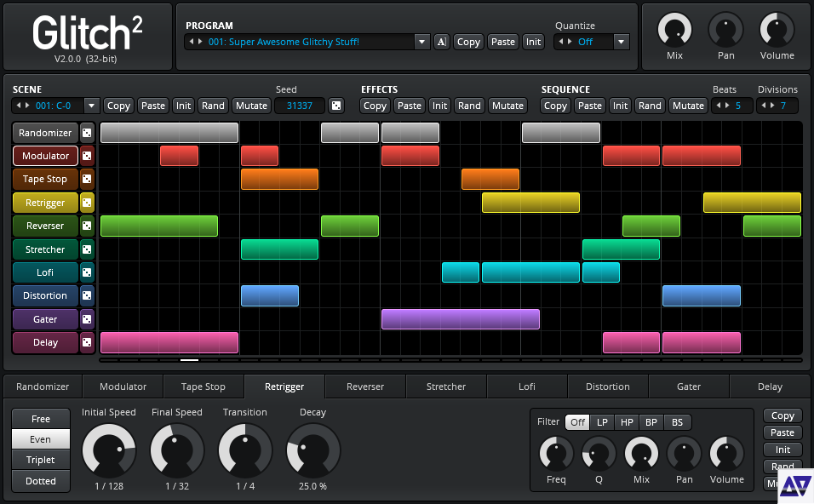The image size is (814, 504).
Task: Switch to the Delay settings tab
Action: (770, 387)
